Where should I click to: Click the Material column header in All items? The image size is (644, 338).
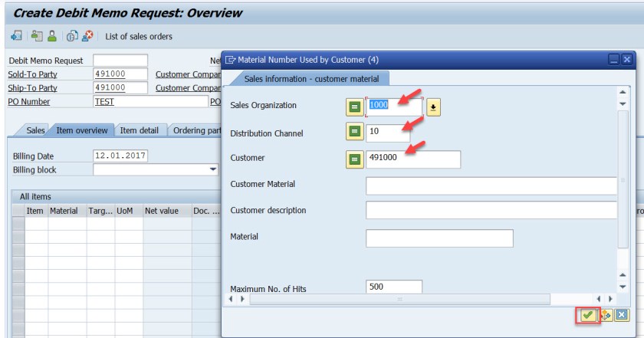[67, 211]
